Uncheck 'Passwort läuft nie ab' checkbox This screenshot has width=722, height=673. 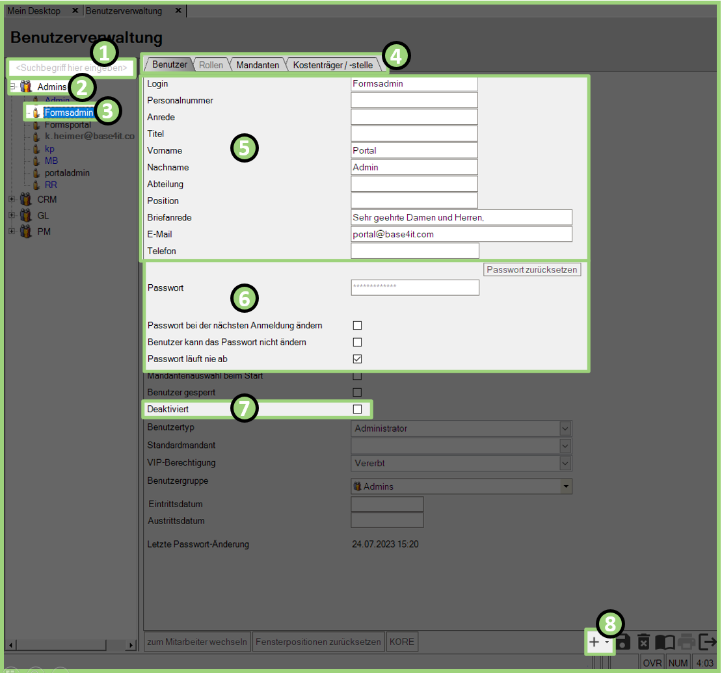pos(357,359)
